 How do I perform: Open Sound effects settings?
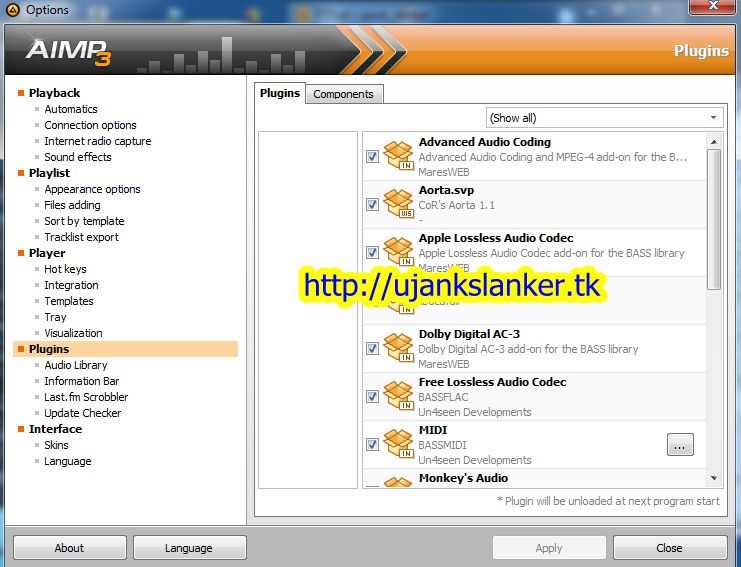tap(78, 157)
